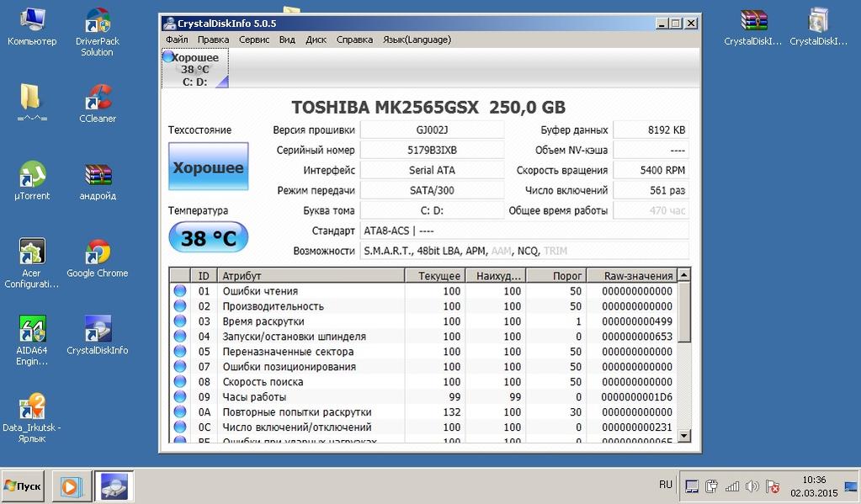
Task: Launch Google Chrome from desktop
Action: click(x=97, y=258)
